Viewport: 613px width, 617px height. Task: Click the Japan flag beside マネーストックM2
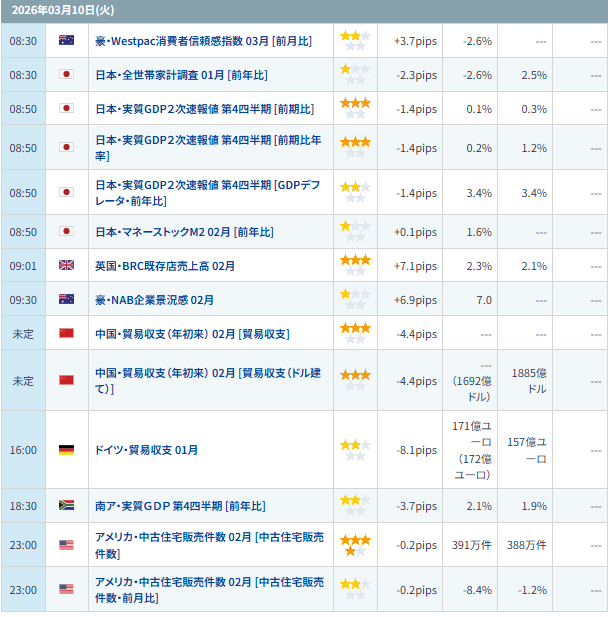[x=67, y=232]
